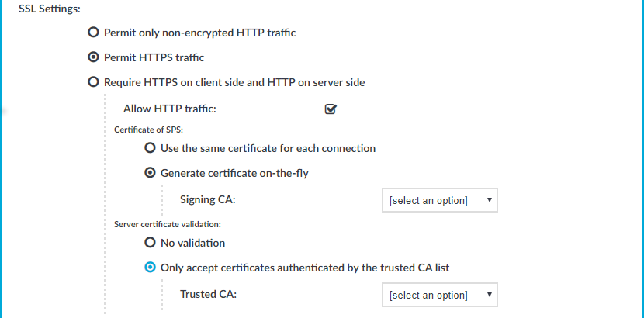Choose Generate certificate on-the-fly radio button
This screenshot has height=318, width=644.
pyautogui.click(x=151, y=173)
